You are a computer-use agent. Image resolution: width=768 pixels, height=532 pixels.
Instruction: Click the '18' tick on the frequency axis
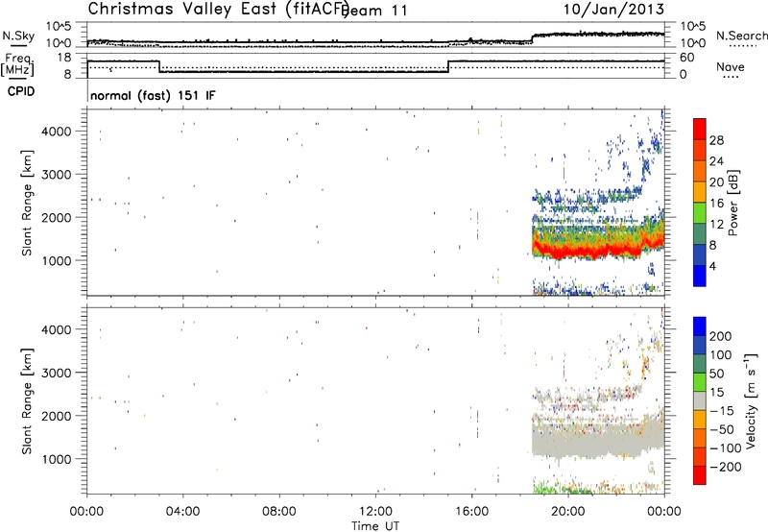tap(64, 58)
